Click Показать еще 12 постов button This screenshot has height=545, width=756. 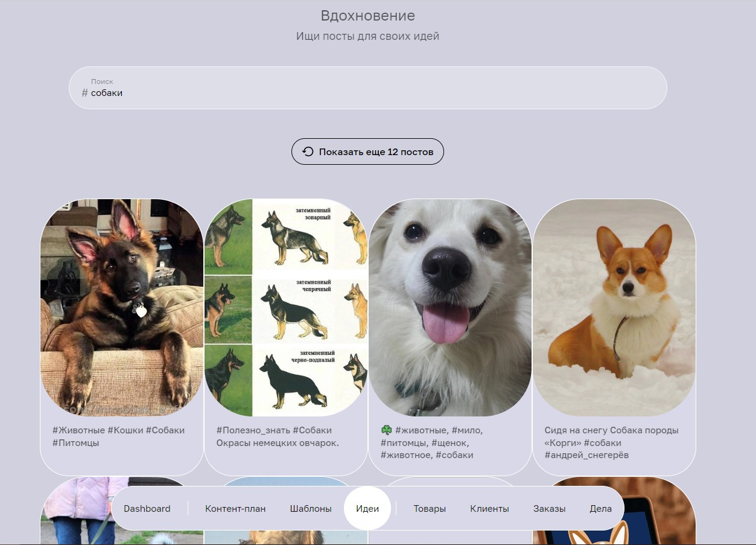point(367,151)
